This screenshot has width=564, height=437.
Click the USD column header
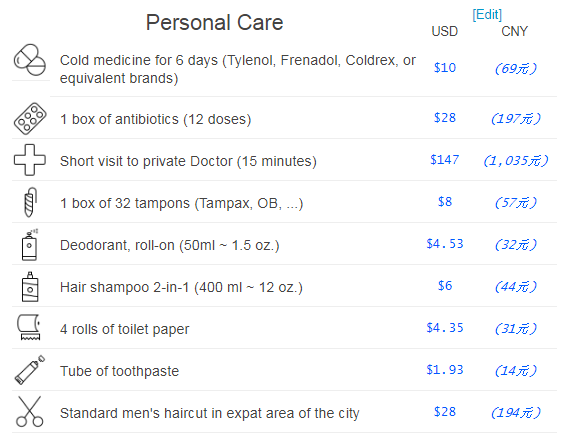coord(445,31)
